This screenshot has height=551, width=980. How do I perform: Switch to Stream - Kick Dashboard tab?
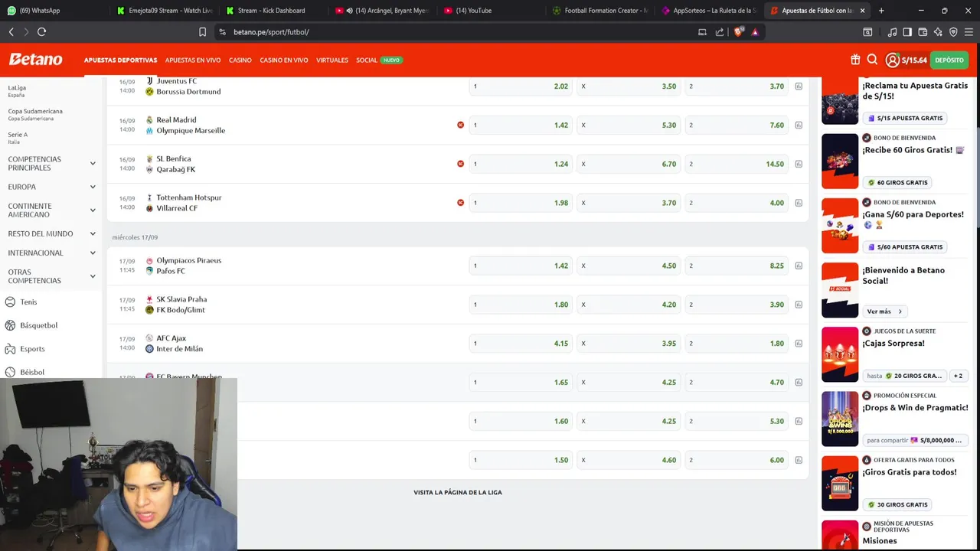pos(274,11)
